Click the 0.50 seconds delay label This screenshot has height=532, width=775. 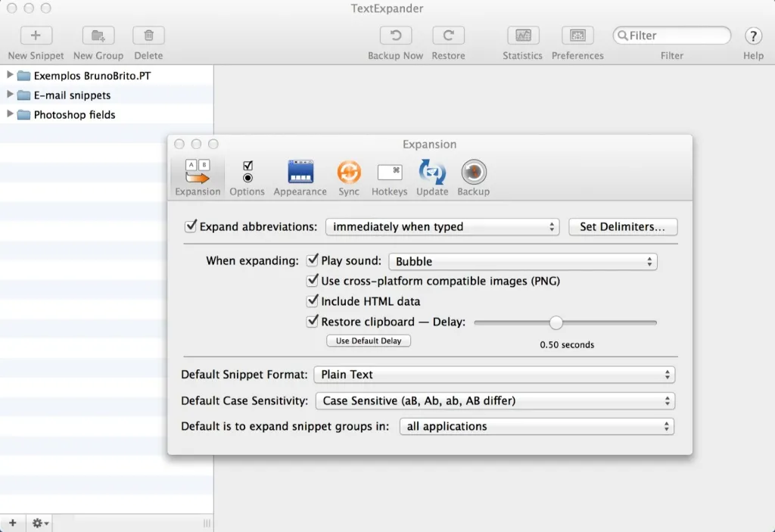567,344
